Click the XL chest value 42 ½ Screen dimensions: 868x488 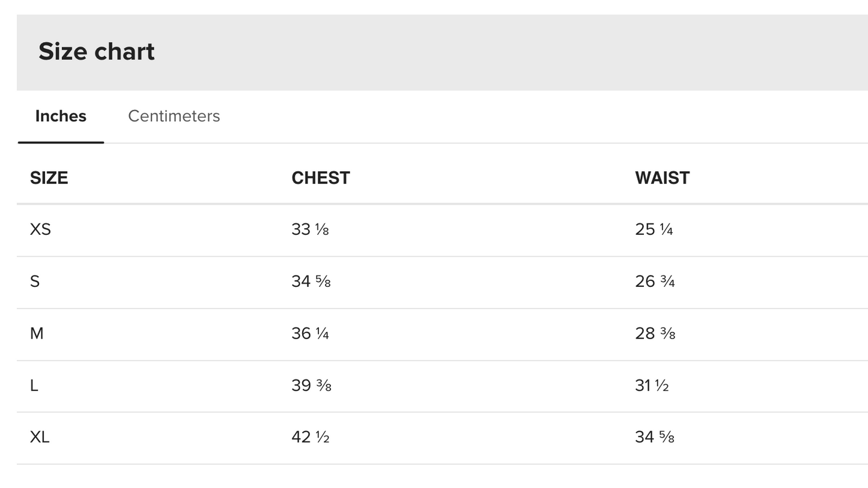click(311, 437)
